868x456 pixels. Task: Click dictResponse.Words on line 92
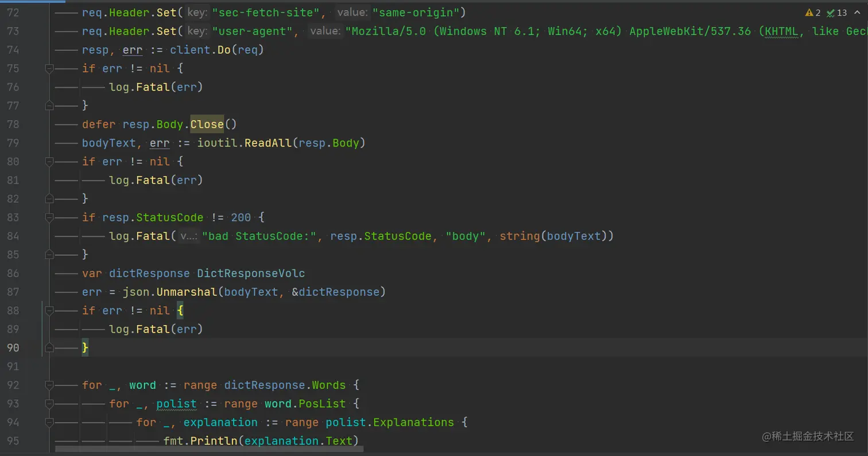click(285, 385)
